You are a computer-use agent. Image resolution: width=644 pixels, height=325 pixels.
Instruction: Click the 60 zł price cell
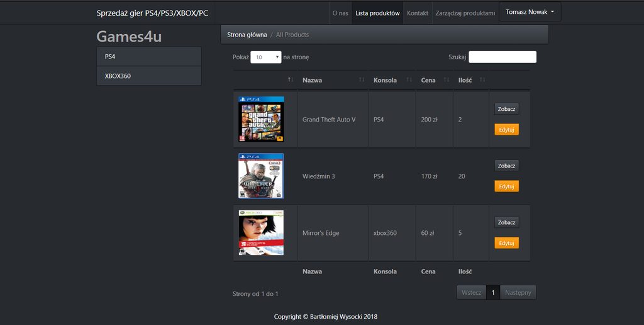[435, 233]
